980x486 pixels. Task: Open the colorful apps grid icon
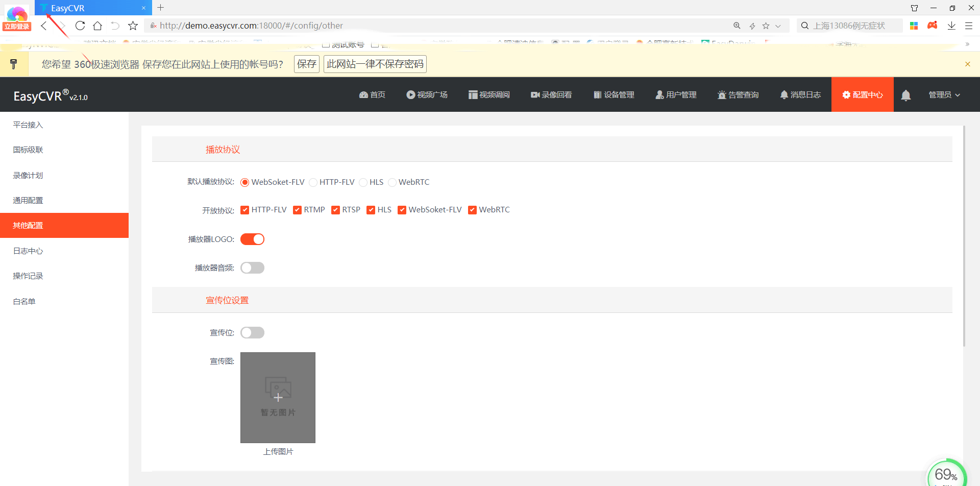(x=914, y=26)
